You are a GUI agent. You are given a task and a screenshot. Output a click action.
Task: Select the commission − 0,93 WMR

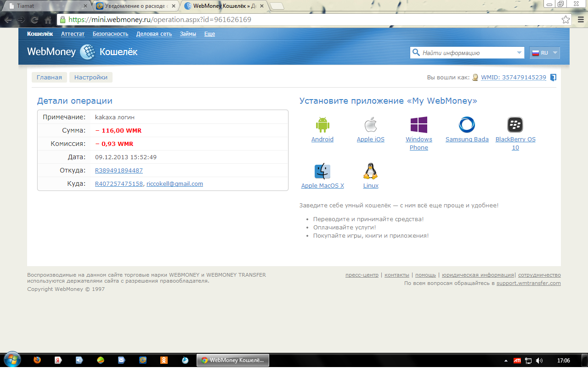114,144
